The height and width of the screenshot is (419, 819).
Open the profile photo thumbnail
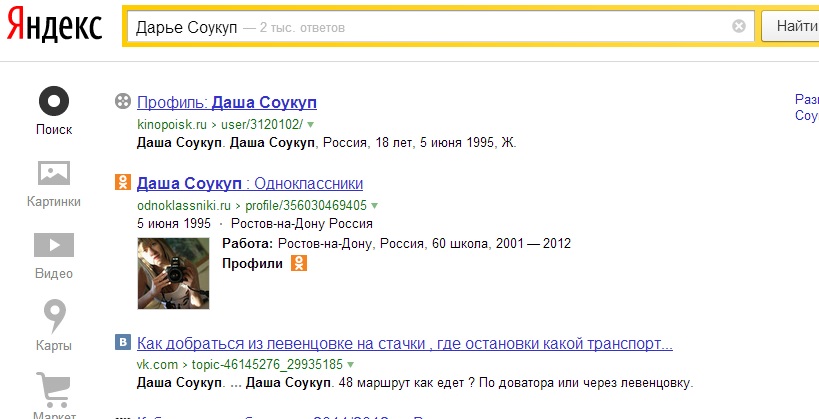(173, 273)
